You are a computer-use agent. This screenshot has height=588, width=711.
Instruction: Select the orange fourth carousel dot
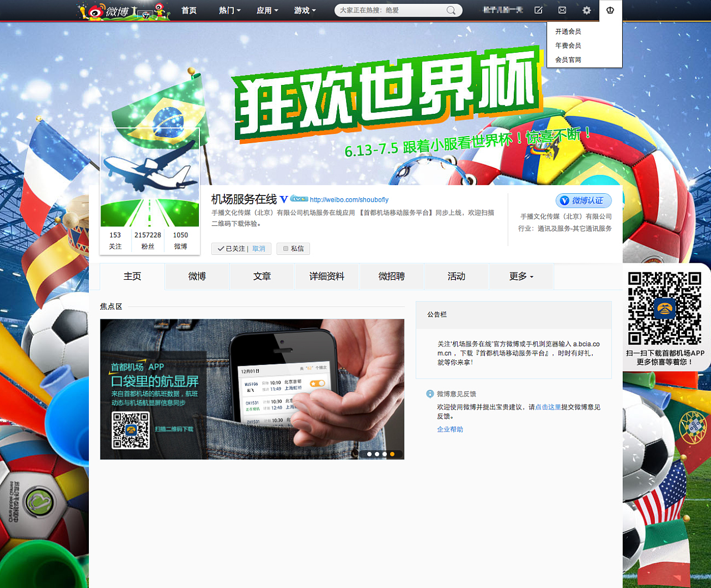[392, 454]
